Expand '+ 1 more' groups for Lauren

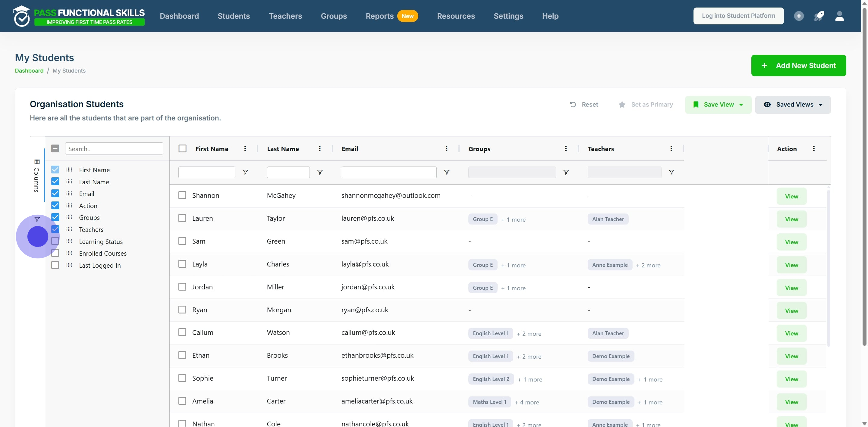tap(513, 219)
